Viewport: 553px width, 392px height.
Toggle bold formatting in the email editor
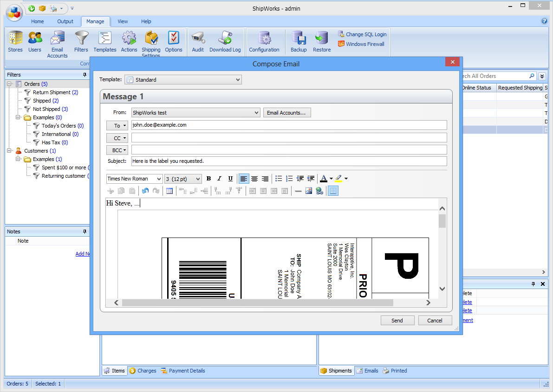click(208, 178)
